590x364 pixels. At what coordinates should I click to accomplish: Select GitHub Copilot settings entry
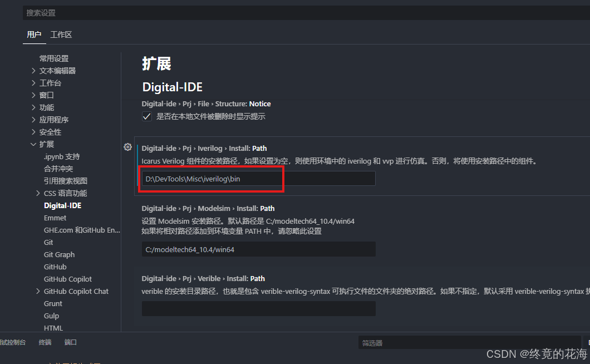67,279
